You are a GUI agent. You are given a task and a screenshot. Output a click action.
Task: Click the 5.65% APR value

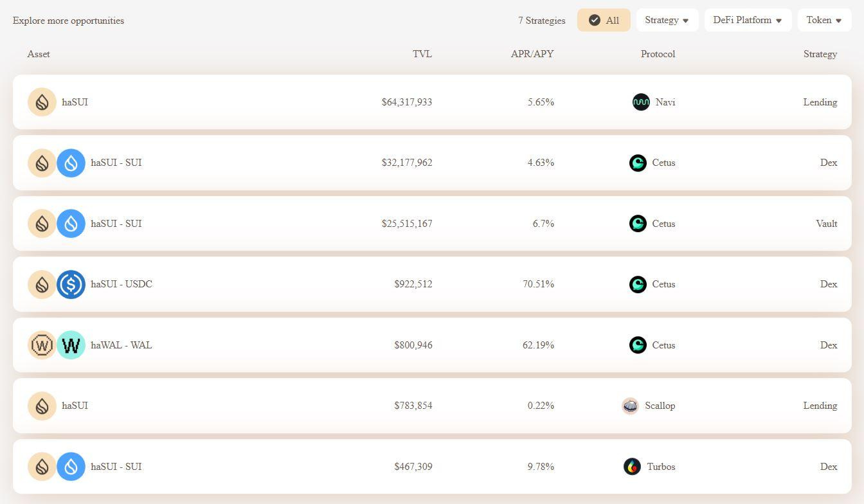541,102
